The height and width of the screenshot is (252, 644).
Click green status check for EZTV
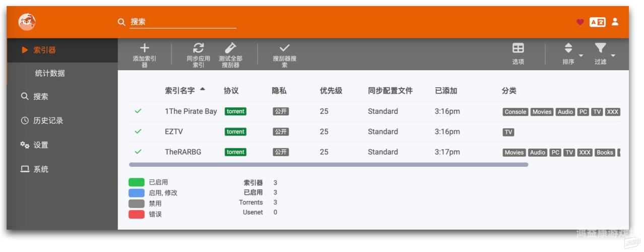pos(138,132)
